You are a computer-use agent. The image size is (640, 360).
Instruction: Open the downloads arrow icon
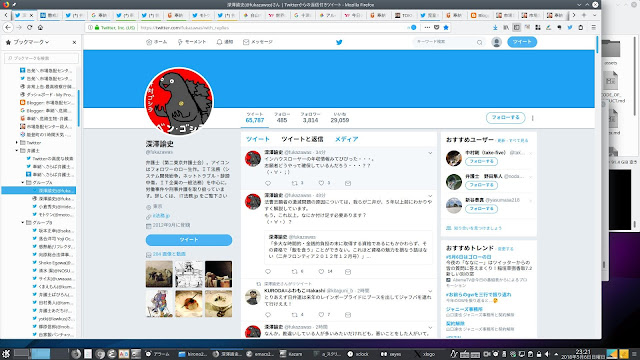[x=495, y=27]
